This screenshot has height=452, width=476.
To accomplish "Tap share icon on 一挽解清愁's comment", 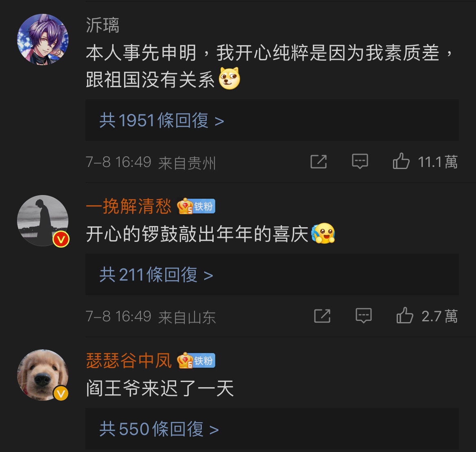I will click(322, 316).
